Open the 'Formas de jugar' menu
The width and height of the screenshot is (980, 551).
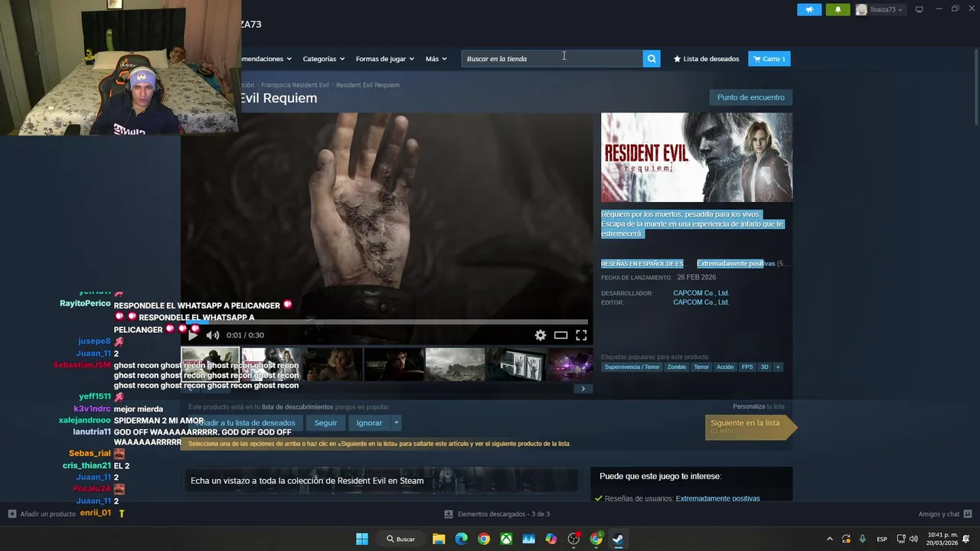point(384,59)
